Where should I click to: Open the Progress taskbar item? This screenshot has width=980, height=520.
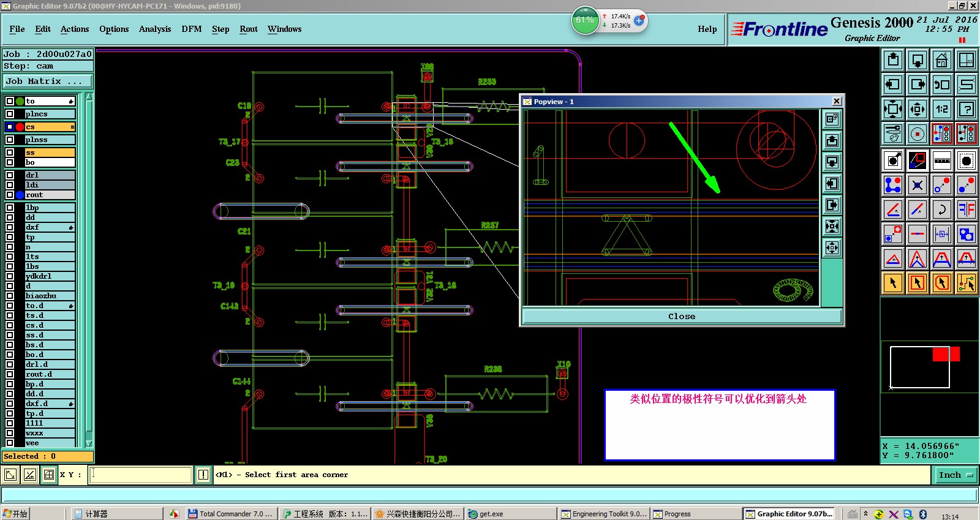[696, 514]
